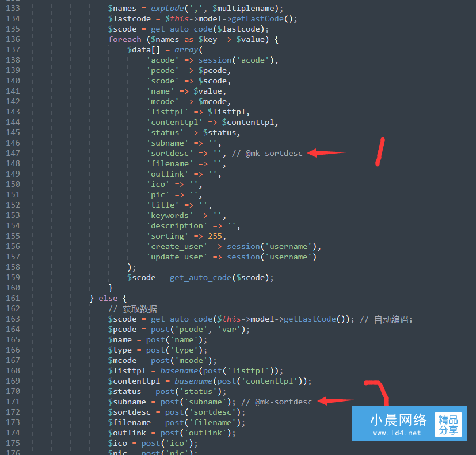
Task: Click line number 147 in the gutter
Action: click(13, 153)
